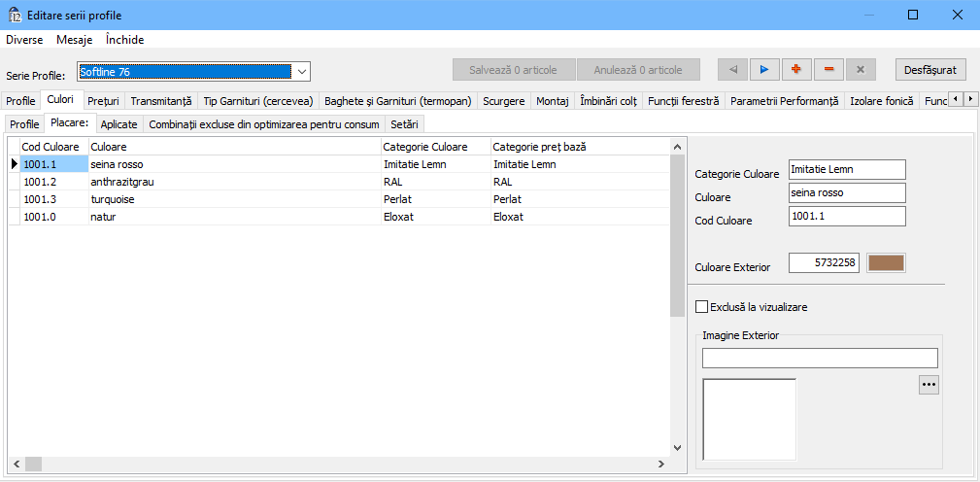980x482 pixels.
Task: Click the Desfășurat button
Action: pyautogui.click(x=929, y=70)
